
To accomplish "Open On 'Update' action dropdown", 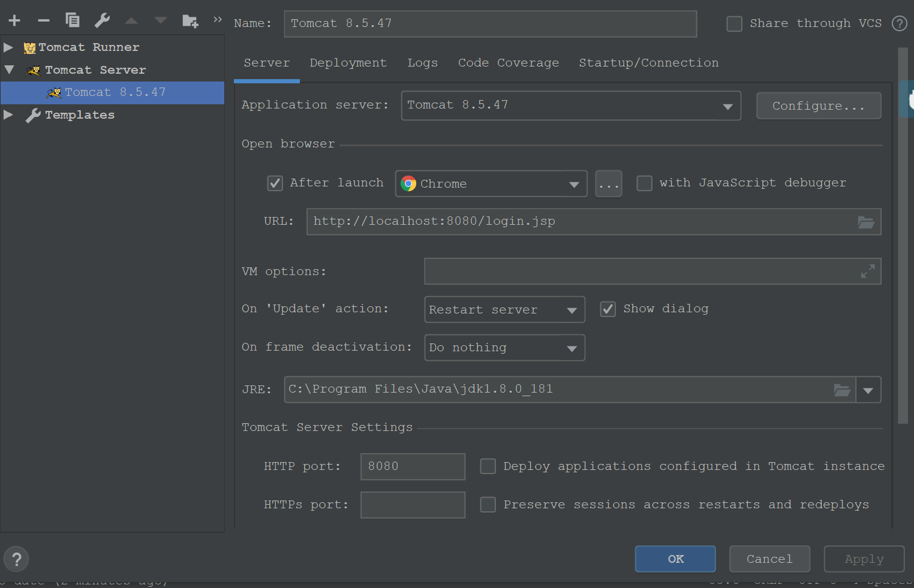I will click(x=504, y=309).
